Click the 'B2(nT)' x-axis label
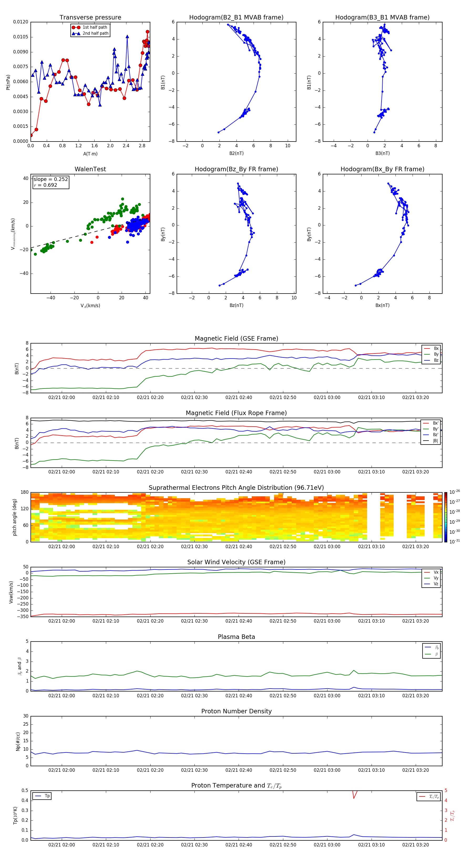473x868 pixels. coord(236,153)
